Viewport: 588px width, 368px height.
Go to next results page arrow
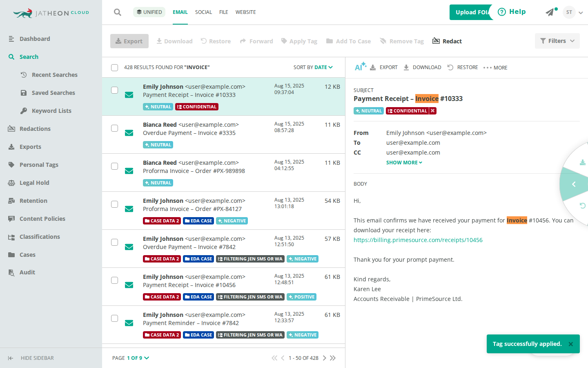click(325, 358)
